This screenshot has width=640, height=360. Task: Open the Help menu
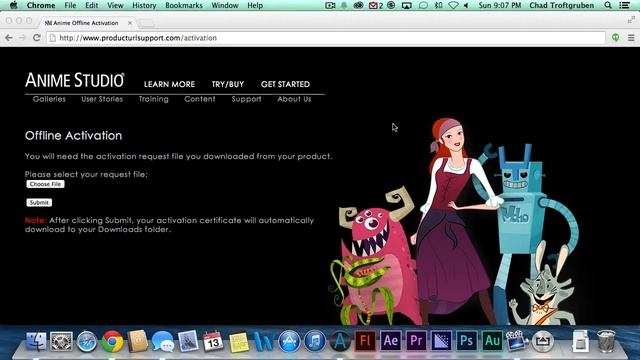click(x=255, y=5)
